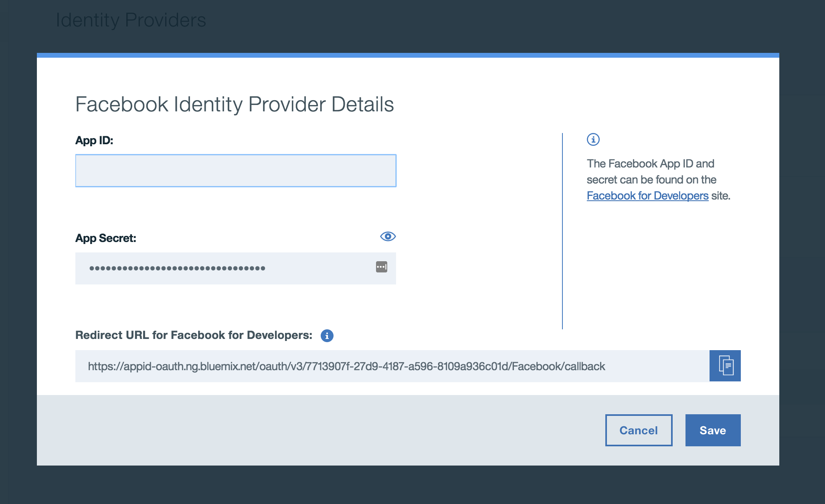Viewport: 825px width, 504px height.
Task: Copy the redirect URL with clipboard icon
Action: click(x=725, y=366)
